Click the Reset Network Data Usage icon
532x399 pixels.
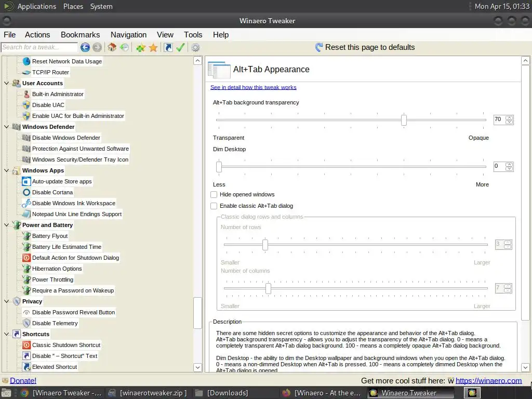point(26,61)
